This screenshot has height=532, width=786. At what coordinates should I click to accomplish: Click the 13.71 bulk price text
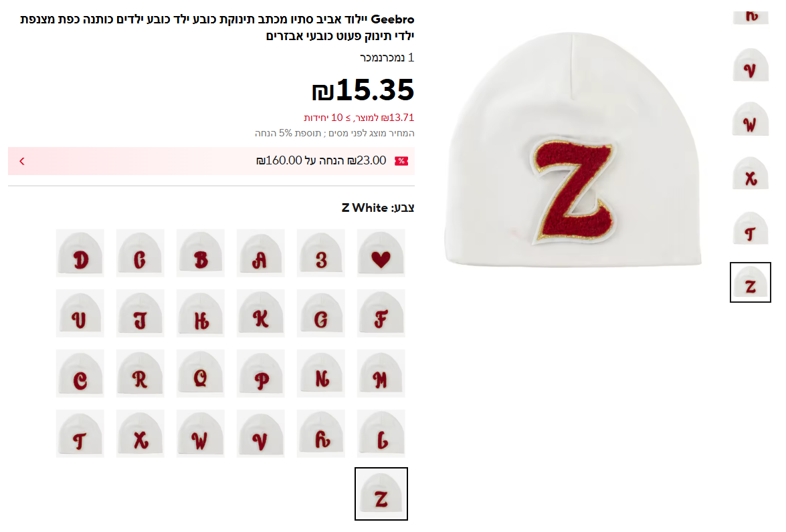click(x=359, y=118)
